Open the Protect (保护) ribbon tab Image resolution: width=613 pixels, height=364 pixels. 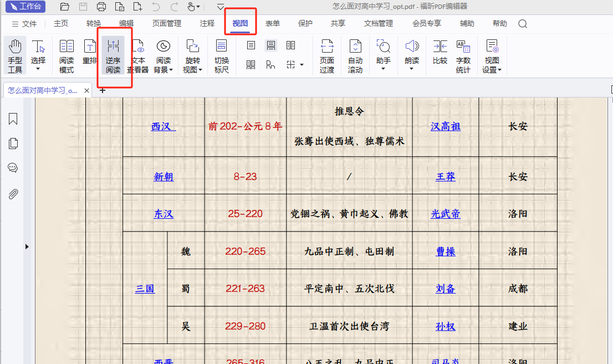pos(305,24)
